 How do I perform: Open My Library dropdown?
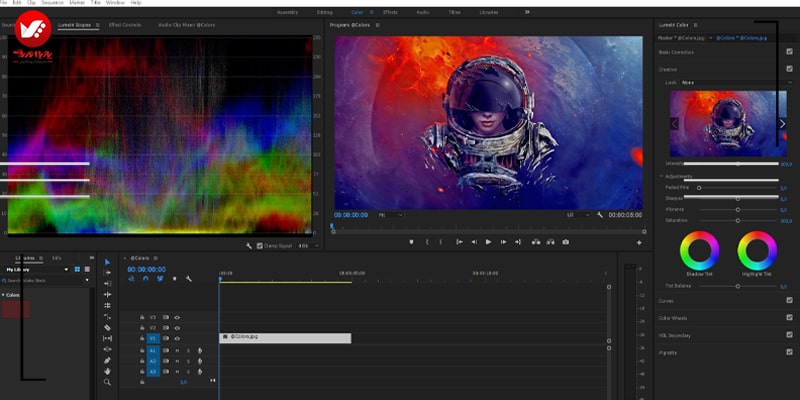tap(37, 269)
